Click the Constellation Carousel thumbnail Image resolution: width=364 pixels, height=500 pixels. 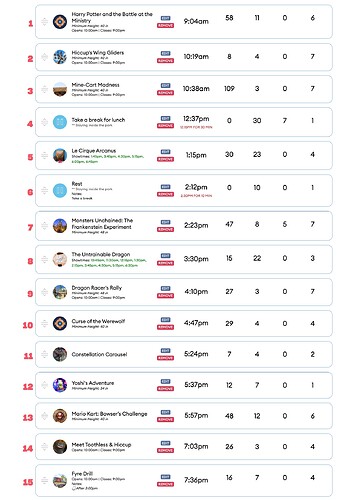pos(60,354)
